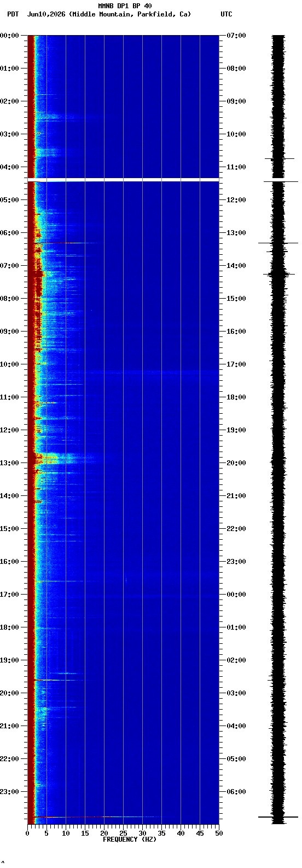This screenshot has height=868, width=302.
Task: Click "(Middle Mountain, Parkfield, Ca)" location text
Action: click(x=130, y=14)
